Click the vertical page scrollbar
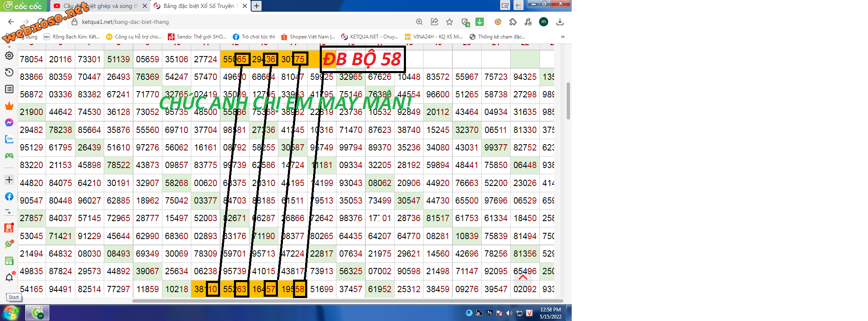The width and height of the screenshot is (868, 321). click(x=568, y=101)
